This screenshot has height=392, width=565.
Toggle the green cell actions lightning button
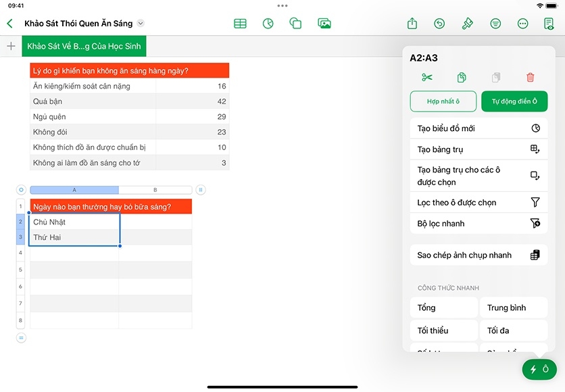pyautogui.click(x=539, y=369)
